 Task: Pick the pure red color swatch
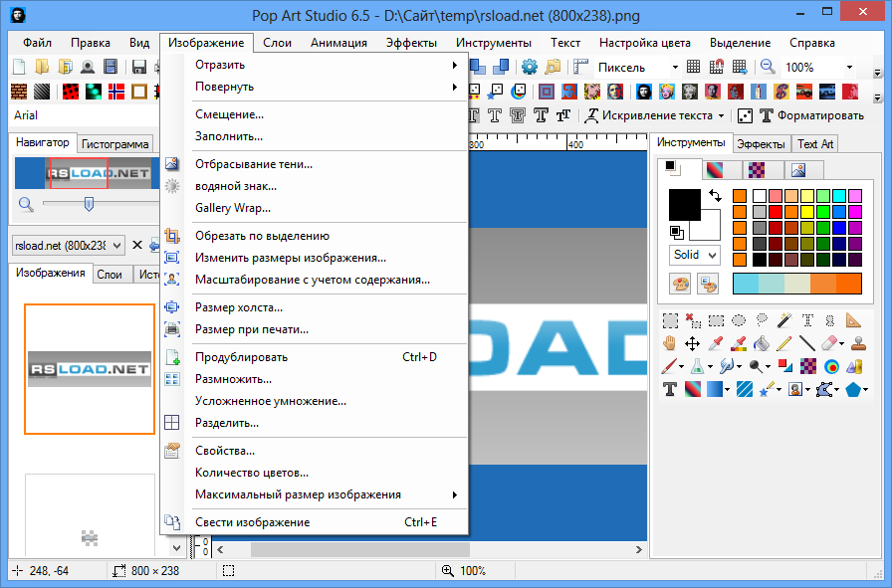click(775, 212)
